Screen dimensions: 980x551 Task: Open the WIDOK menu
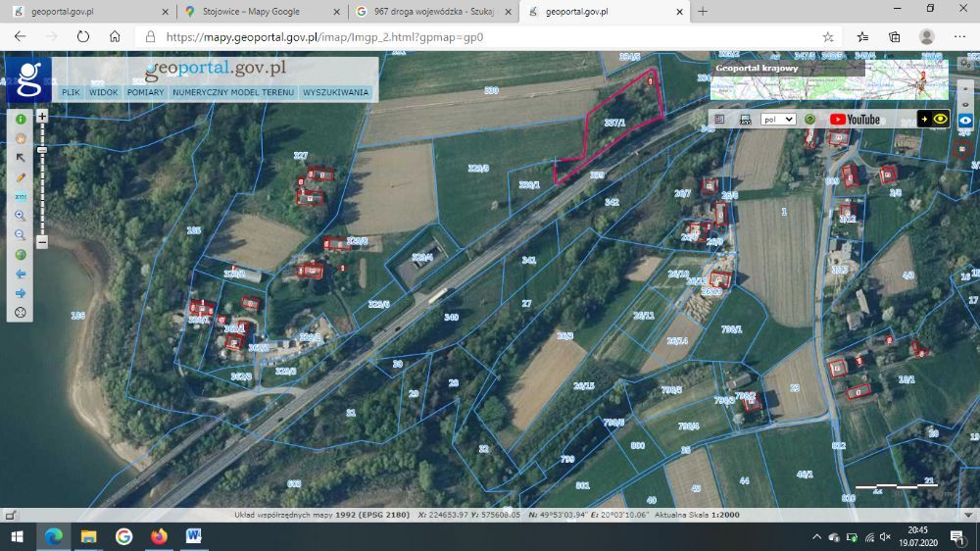(x=103, y=92)
